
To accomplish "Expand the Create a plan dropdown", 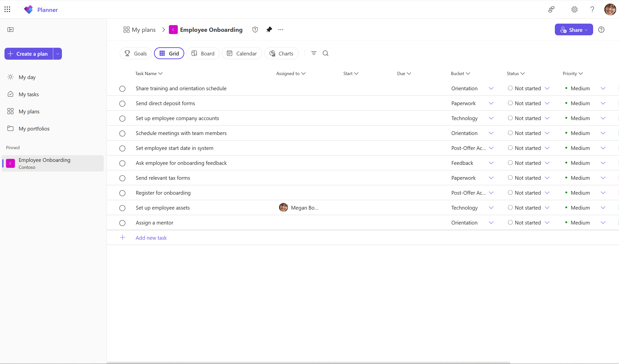I will (57, 54).
